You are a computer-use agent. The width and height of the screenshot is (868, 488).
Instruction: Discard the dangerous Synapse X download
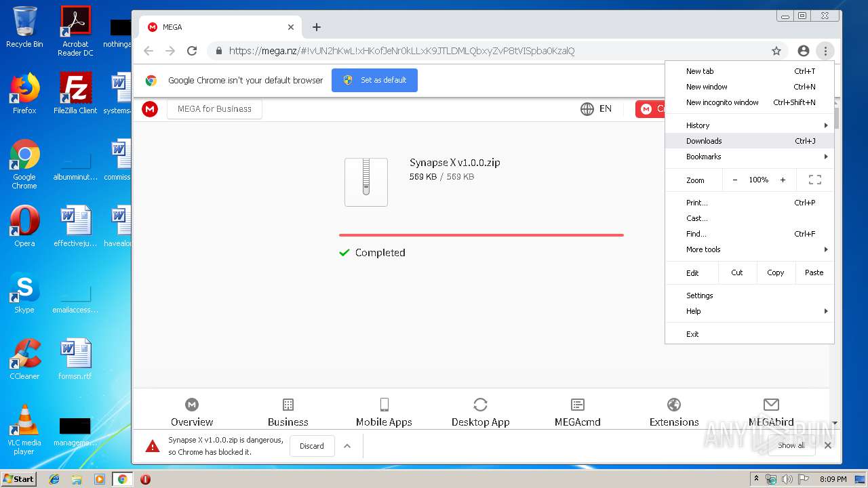[x=312, y=446]
